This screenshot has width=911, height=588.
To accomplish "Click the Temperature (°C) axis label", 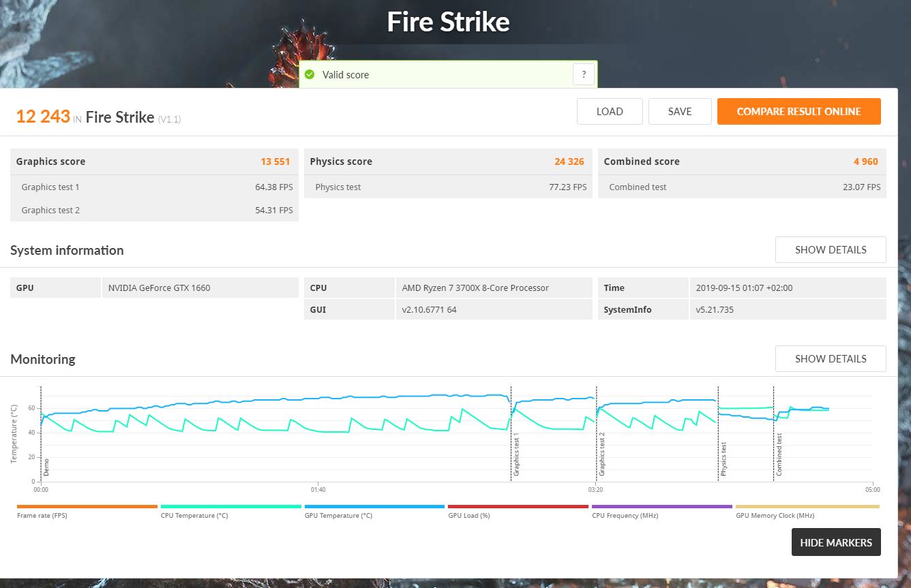I will (x=14, y=434).
